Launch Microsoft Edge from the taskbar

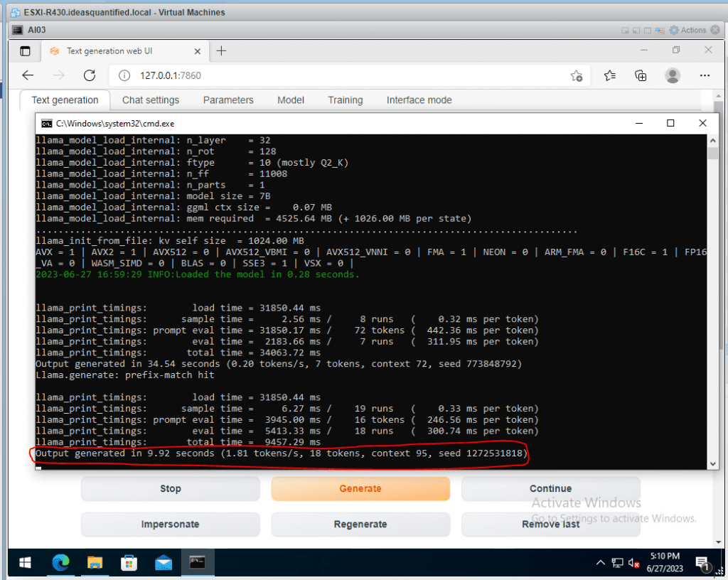[x=60, y=563]
